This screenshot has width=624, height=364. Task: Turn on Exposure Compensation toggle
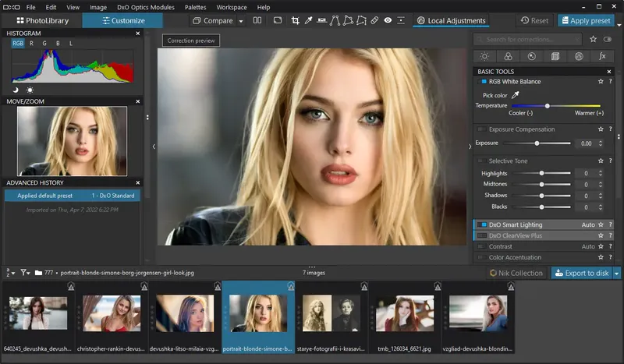pyautogui.click(x=480, y=129)
